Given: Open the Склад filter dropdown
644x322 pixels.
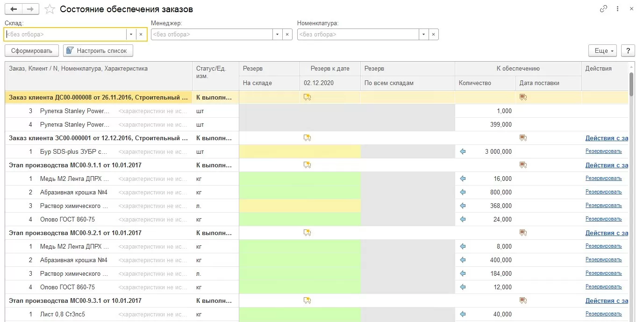Looking at the screenshot, I should click(x=131, y=35).
